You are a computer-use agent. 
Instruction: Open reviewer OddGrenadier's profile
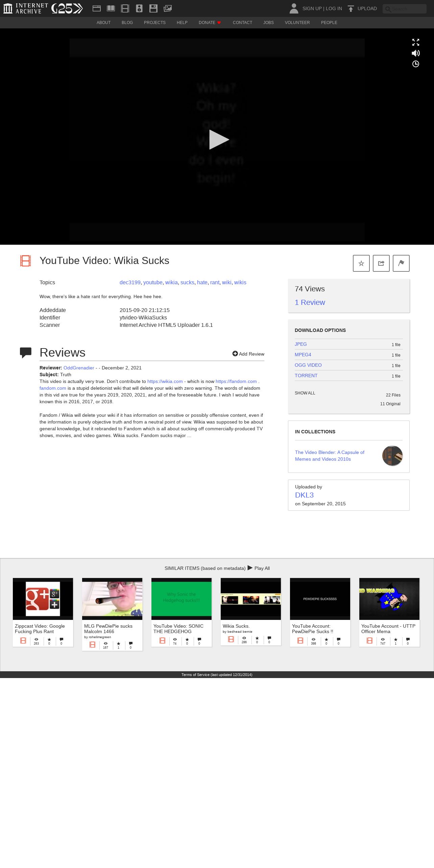pos(79,368)
